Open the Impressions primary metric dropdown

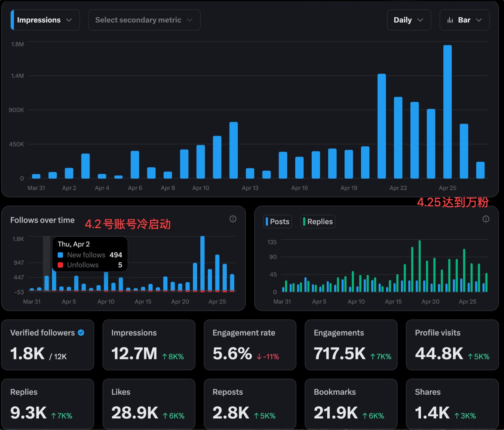pyautogui.click(x=45, y=20)
